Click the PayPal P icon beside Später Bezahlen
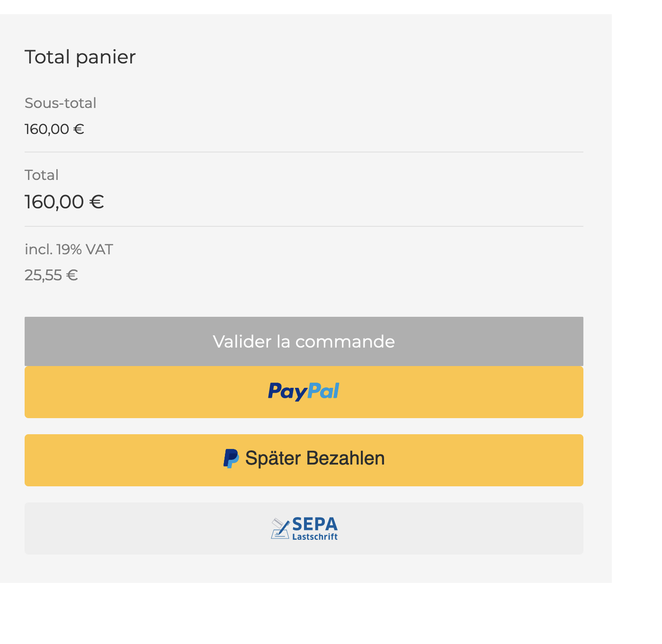662x644 pixels. tap(231, 458)
